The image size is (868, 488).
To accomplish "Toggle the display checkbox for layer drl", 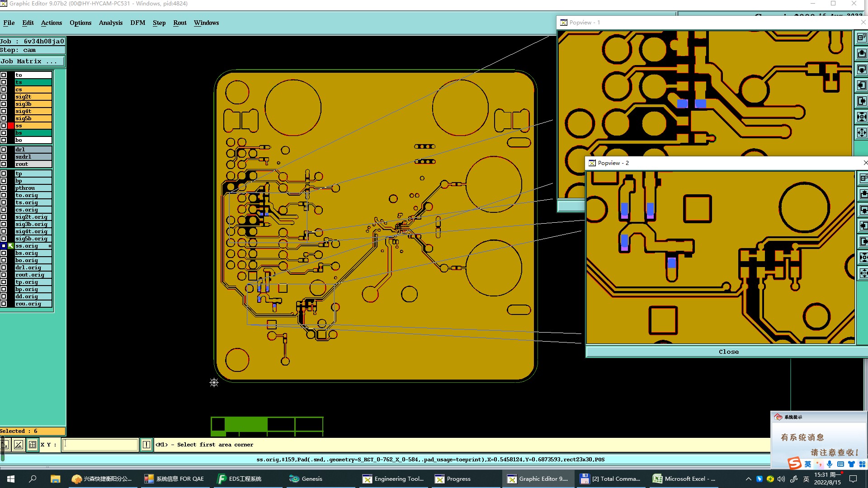I will (x=4, y=150).
